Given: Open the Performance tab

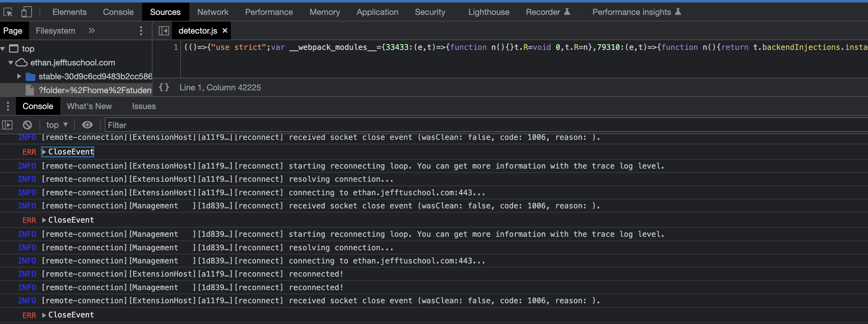Looking at the screenshot, I should [x=269, y=12].
